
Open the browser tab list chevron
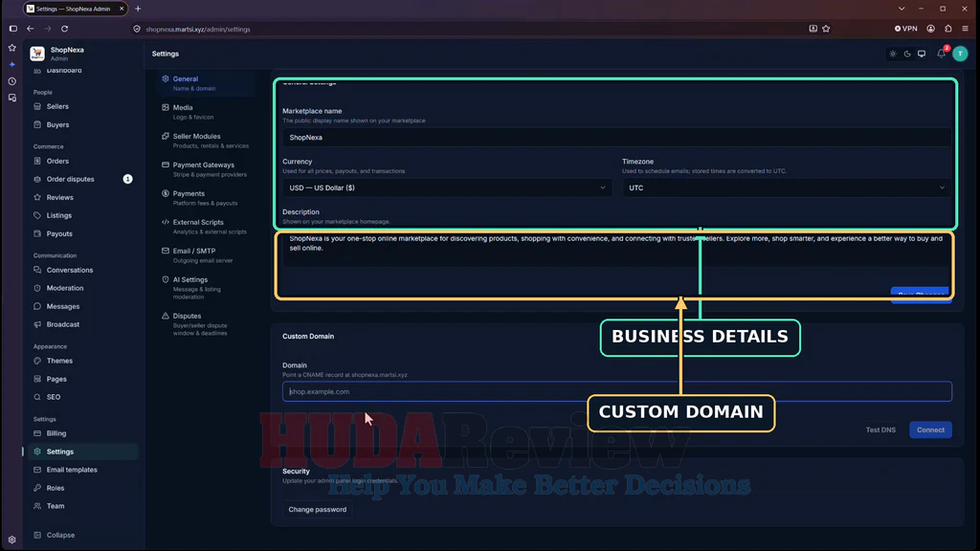902,9
